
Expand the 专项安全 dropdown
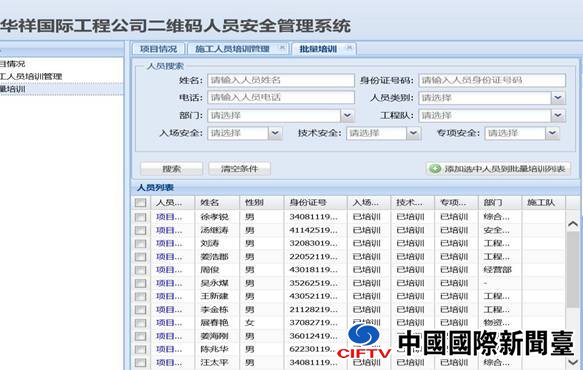click(553, 133)
